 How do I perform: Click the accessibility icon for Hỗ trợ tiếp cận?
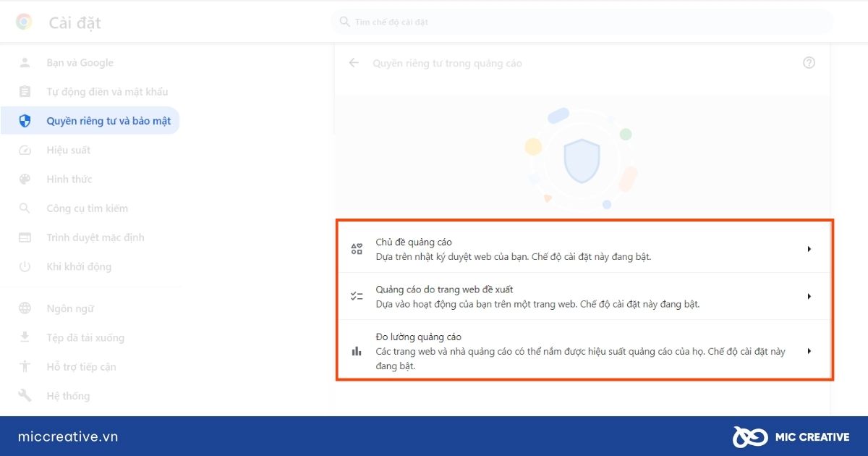tap(25, 366)
